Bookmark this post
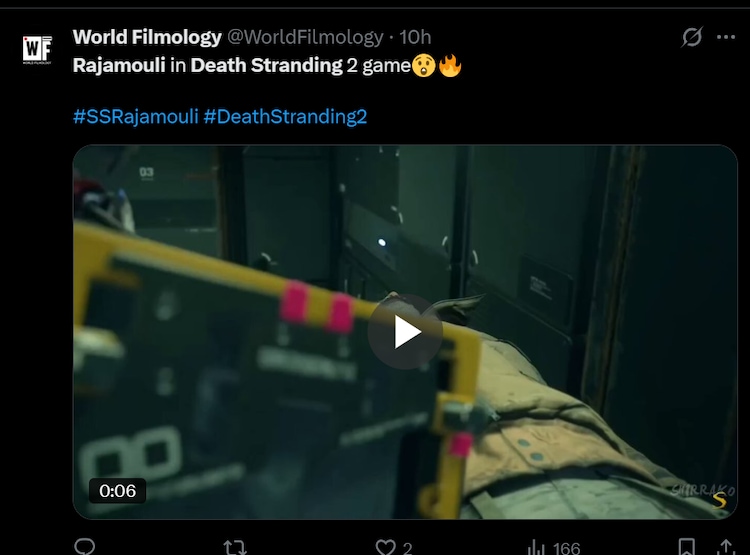Image resolution: width=750 pixels, height=555 pixels. coord(687,547)
